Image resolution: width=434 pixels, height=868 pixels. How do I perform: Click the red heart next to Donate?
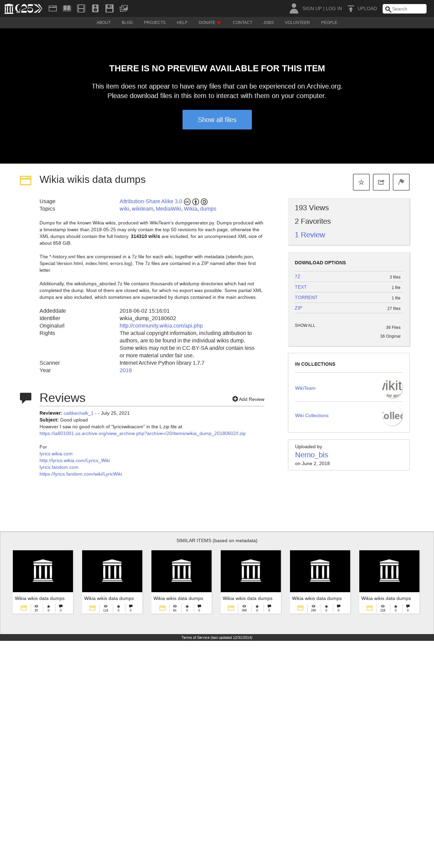tap(219, 23)
